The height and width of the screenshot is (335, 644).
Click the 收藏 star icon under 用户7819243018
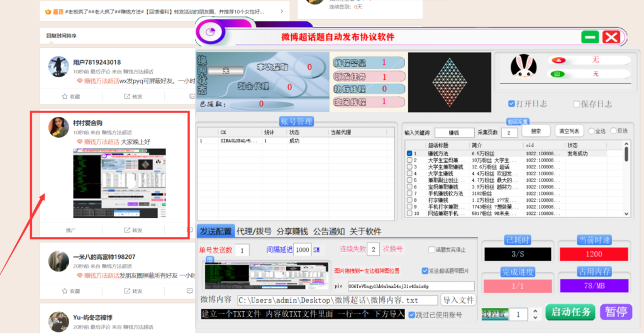(65, 96)
